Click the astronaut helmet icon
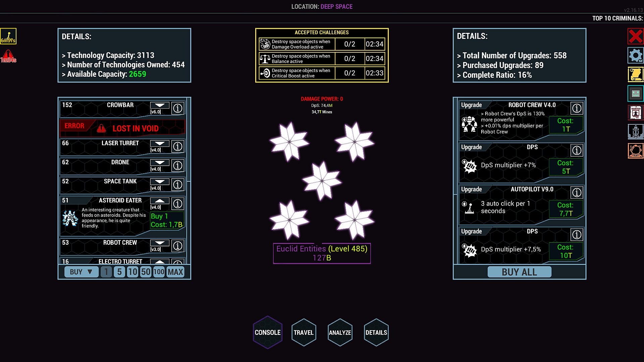 point(635,151)
